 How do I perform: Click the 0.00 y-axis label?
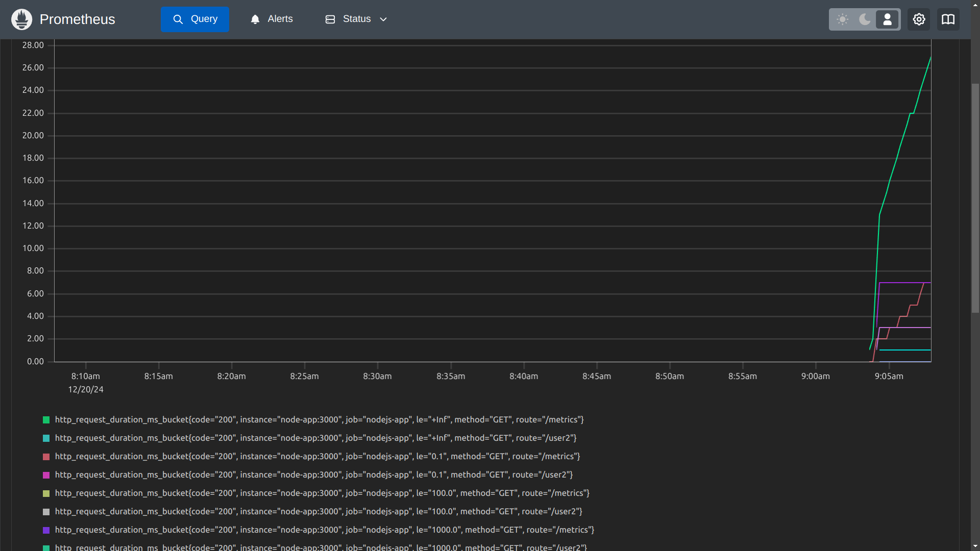(x=35, y=362)
